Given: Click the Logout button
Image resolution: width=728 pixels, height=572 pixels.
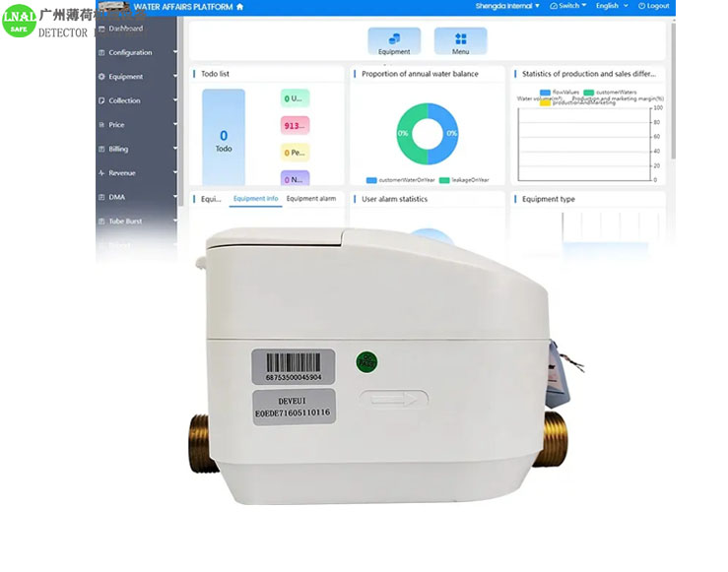Looking at the screenshot, I should coord(654,6).
